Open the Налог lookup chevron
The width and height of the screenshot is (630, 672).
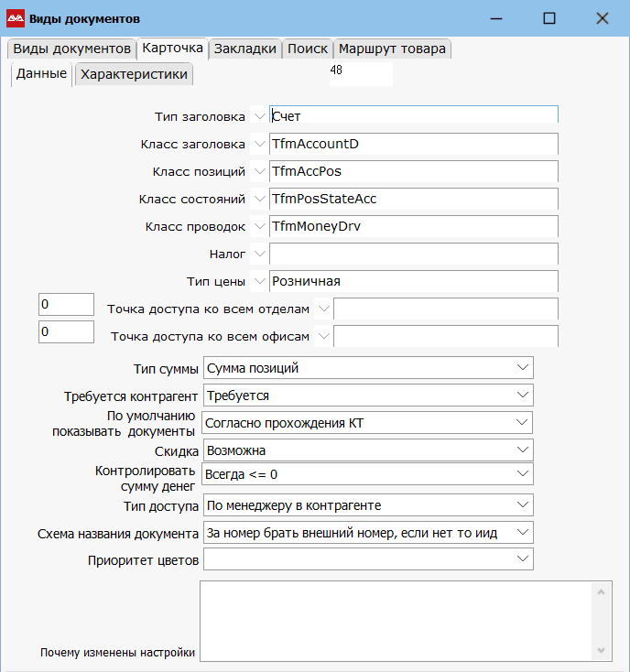tap(259, 254)
